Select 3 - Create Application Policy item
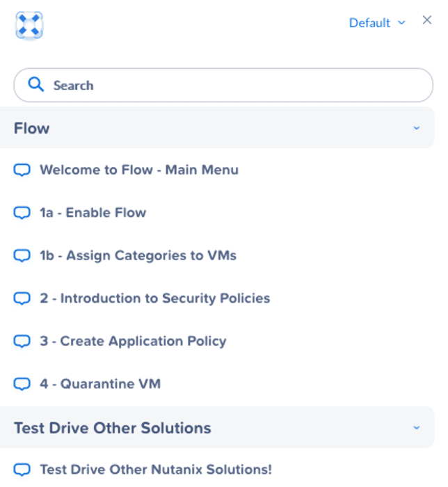 [133, 341]
